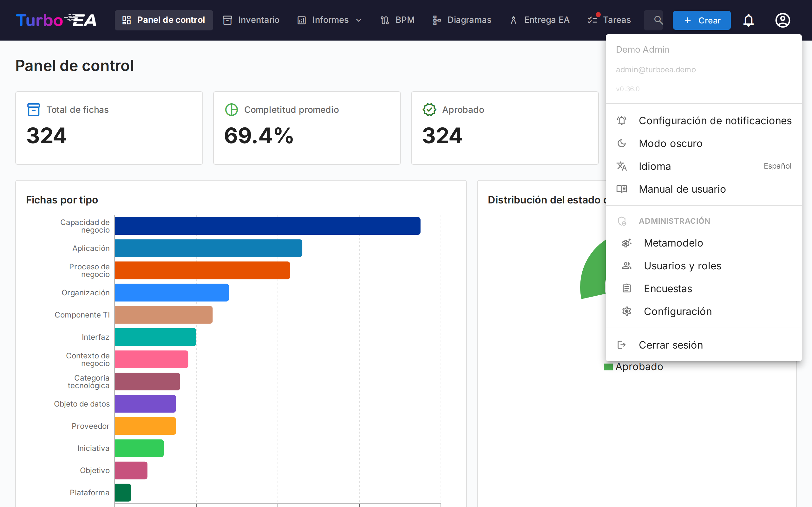812x507 pixels.
Task: Open the Manual de usuario
Action: click(x=682, y=189)
